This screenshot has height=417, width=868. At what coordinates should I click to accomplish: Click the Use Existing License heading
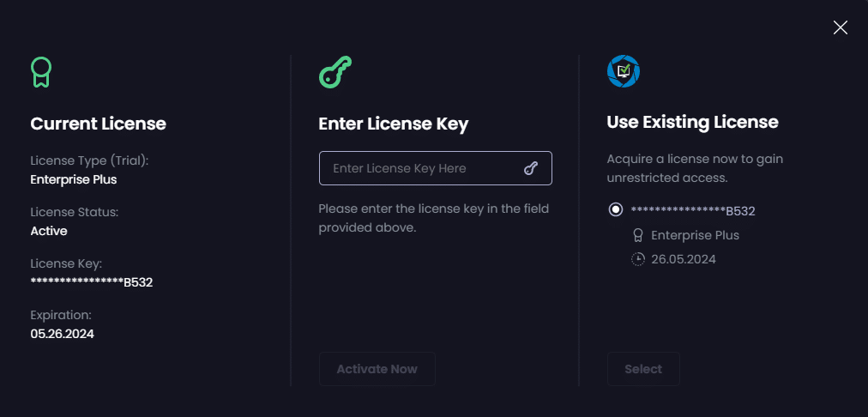click(692, 122)
